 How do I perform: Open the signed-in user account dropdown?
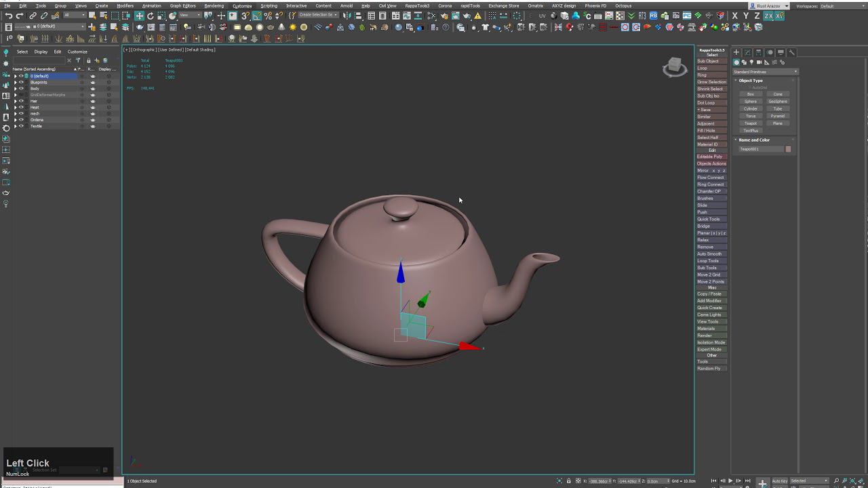pyautogui.click(x=770, y=6)
